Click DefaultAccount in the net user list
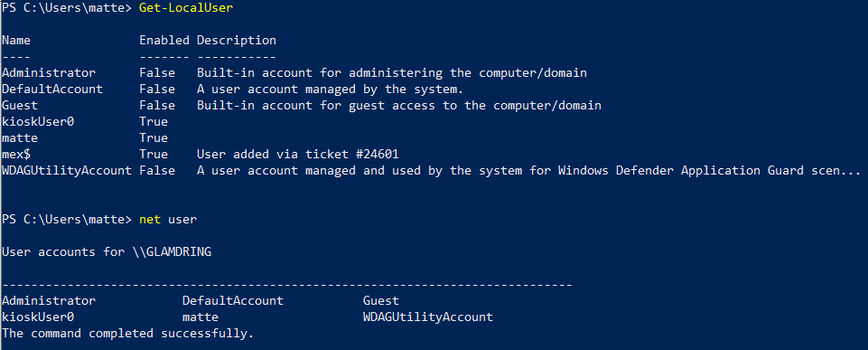 click(233, 300)
